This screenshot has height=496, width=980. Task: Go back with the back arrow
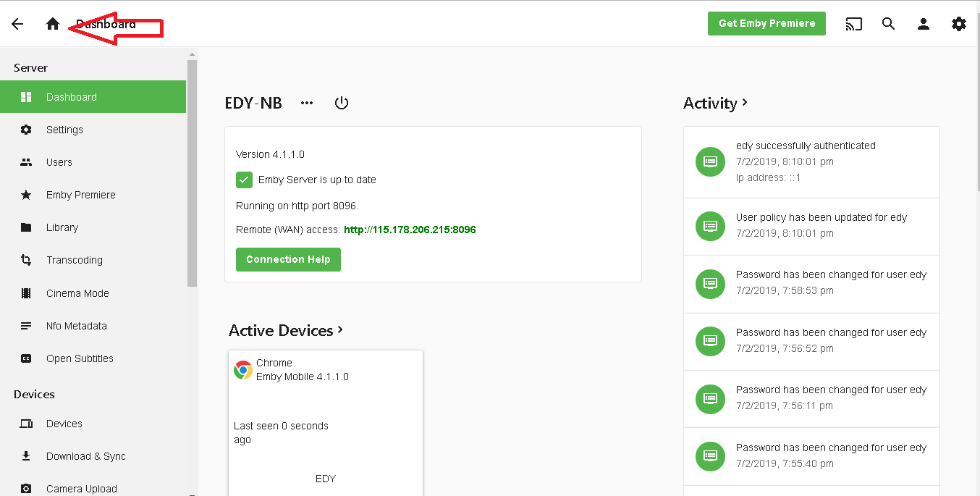tap(17, 24)
